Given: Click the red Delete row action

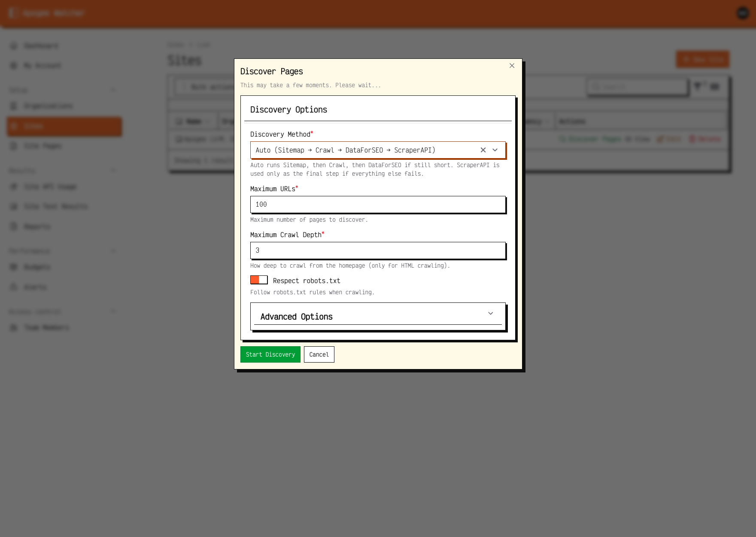Looking at the screenshot, I should click(705, 139).
